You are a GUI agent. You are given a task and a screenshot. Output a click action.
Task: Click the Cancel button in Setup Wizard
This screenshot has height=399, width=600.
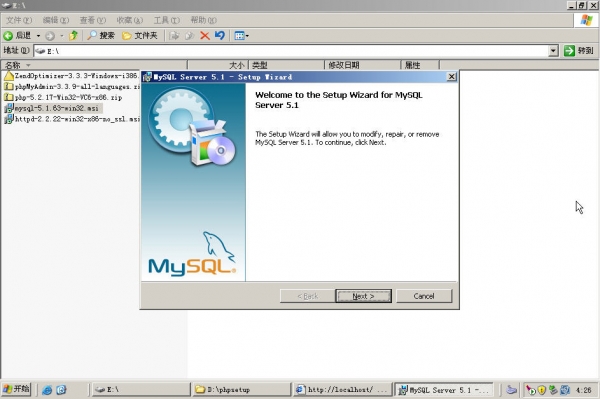[x=424, y=296]
